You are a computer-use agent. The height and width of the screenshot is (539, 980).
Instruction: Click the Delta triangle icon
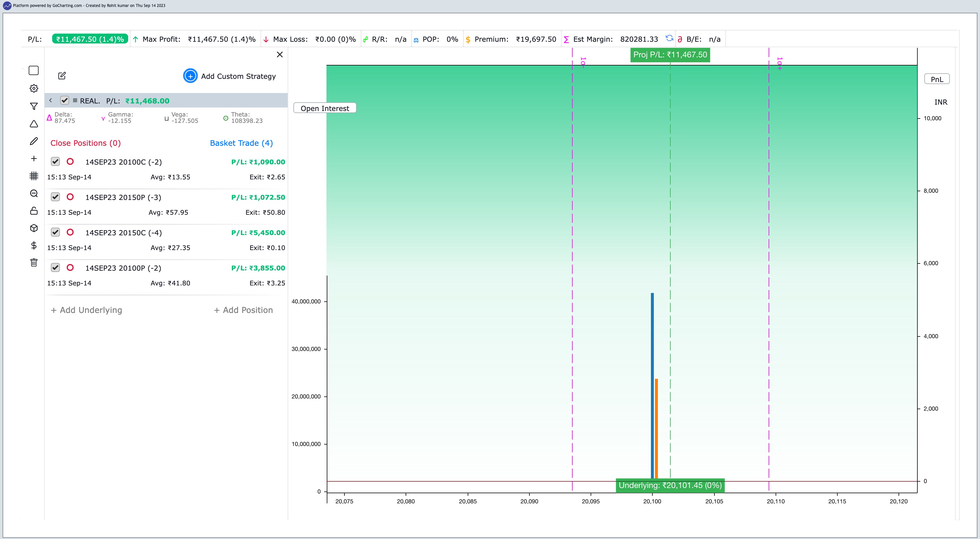click(x=49, y=117)
